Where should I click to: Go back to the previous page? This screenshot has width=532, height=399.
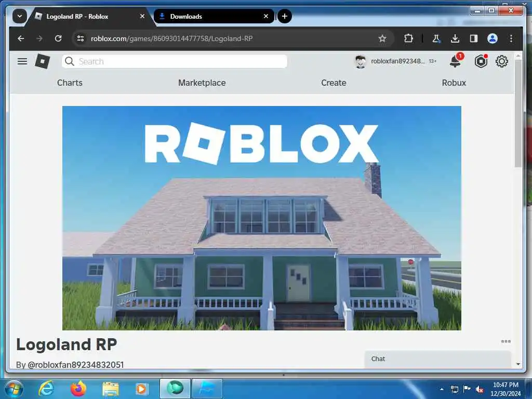tap(21, 38)
